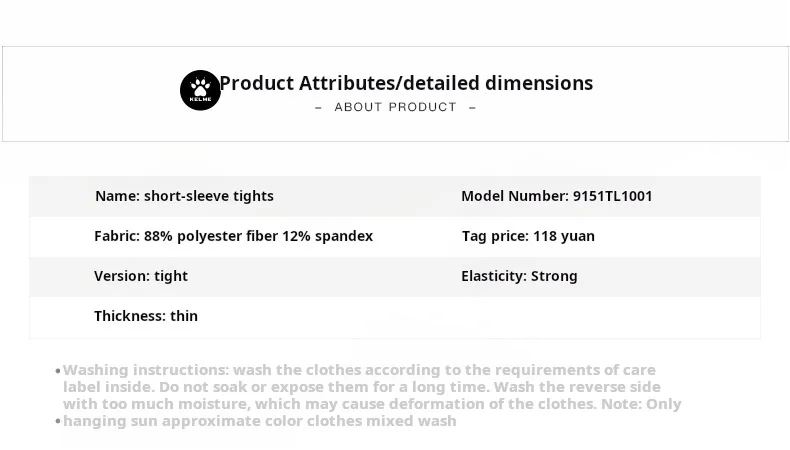Click the first washing instructions bullet point
790x450 pixels.
(x=58, y=371)
